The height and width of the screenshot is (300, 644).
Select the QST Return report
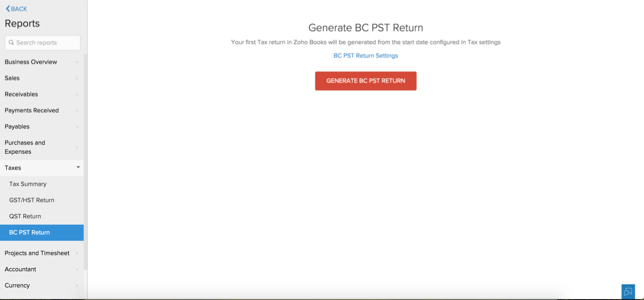[x=25, y=216]
